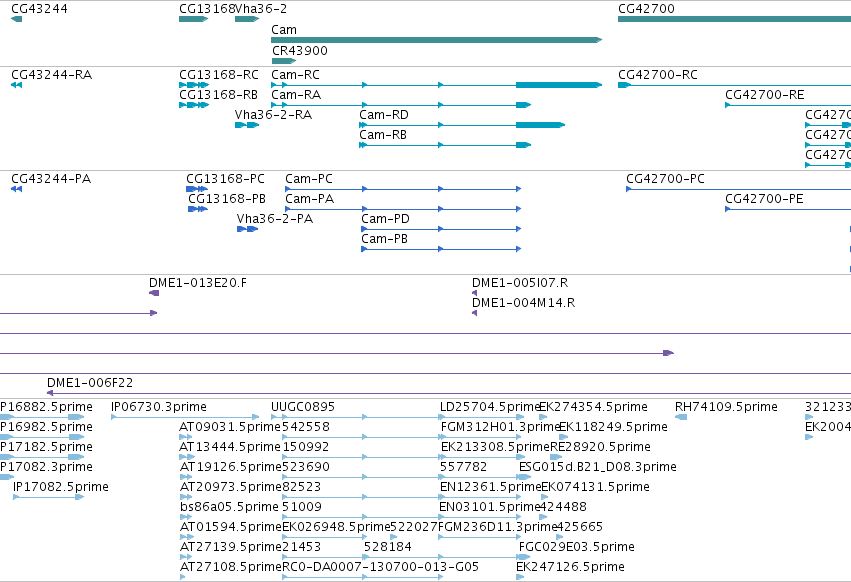The image size is (851, 582).
Task: Click the EK247126.5prime EST label
Action: click(x=570, y=567)
